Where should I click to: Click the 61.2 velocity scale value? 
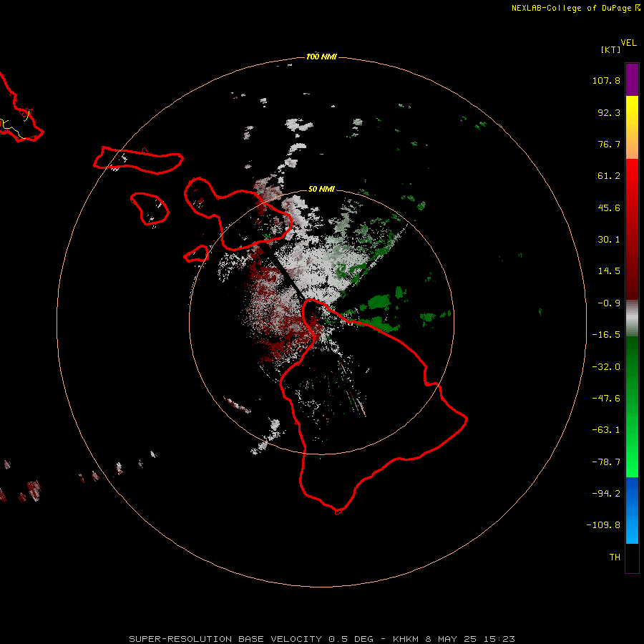(x=609, y=176)
